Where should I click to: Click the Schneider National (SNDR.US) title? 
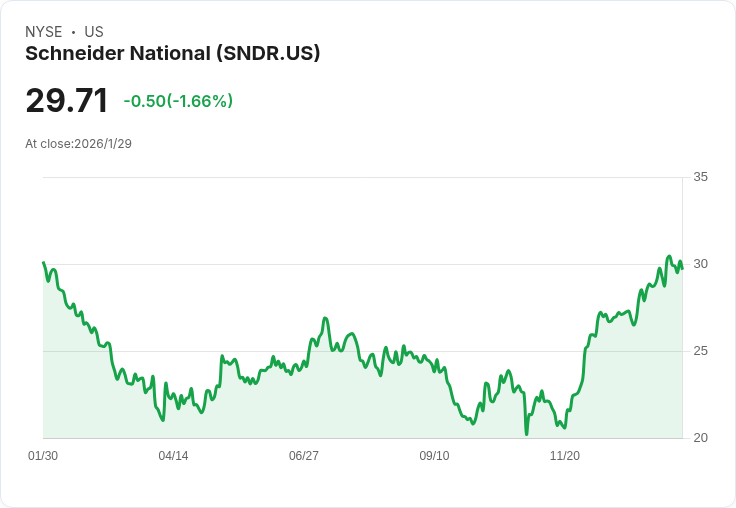[x=172, y=54]
